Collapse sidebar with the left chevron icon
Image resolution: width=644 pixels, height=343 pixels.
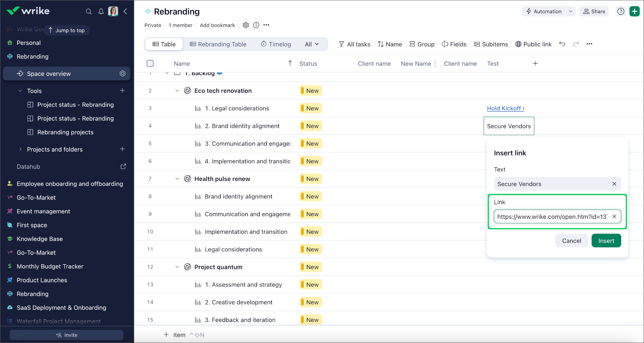pyautogui.click(x=125, y=11)
